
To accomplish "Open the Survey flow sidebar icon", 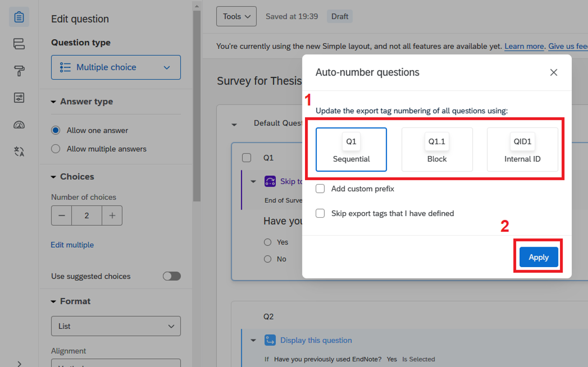I will coord(19,44).
